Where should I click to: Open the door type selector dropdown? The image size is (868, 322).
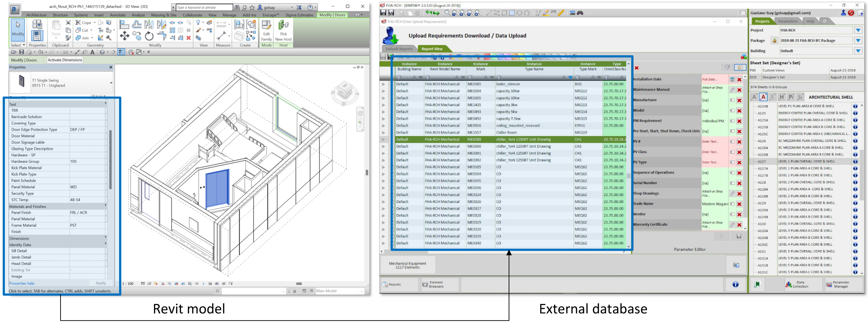tap(111, 83)
